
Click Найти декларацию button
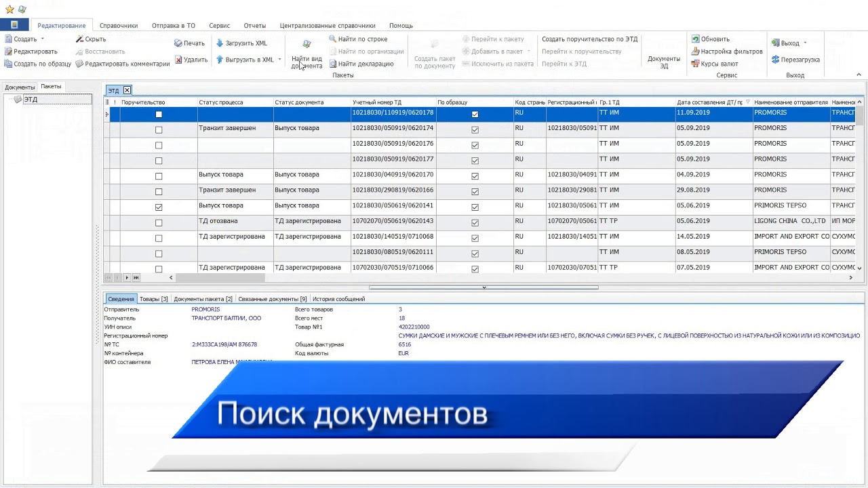361,64
